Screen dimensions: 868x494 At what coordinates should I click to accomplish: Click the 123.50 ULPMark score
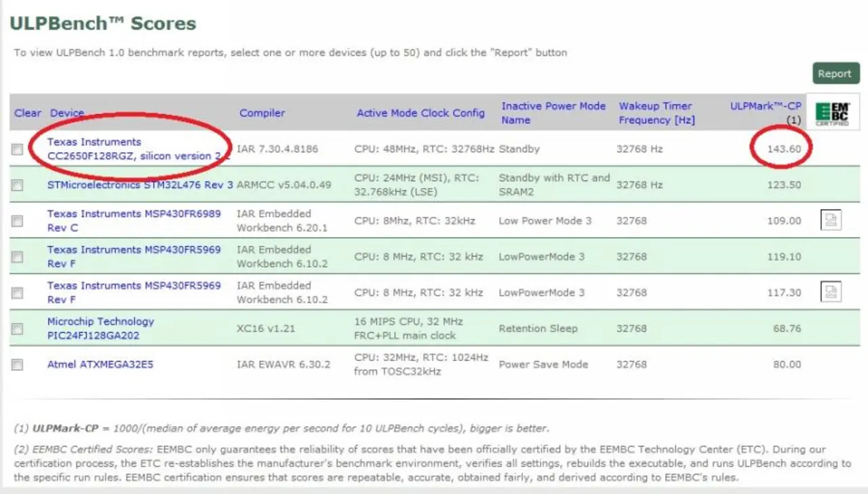(x=784, y=185)
